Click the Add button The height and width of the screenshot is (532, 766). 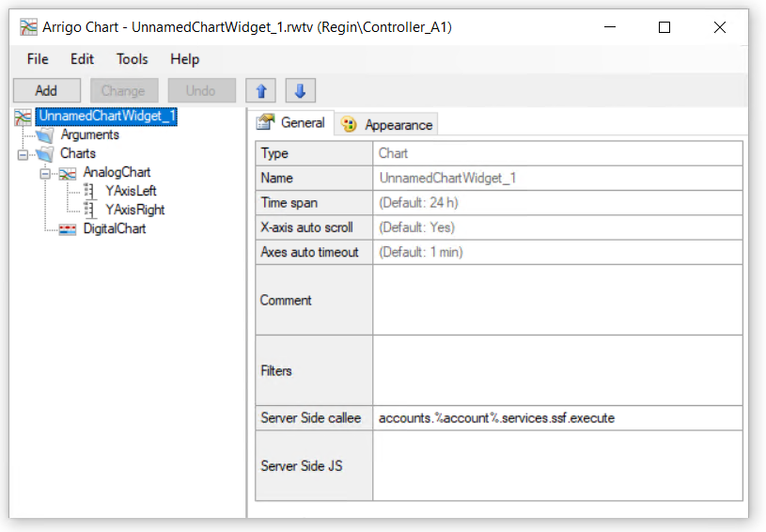(x=46, y=91)
